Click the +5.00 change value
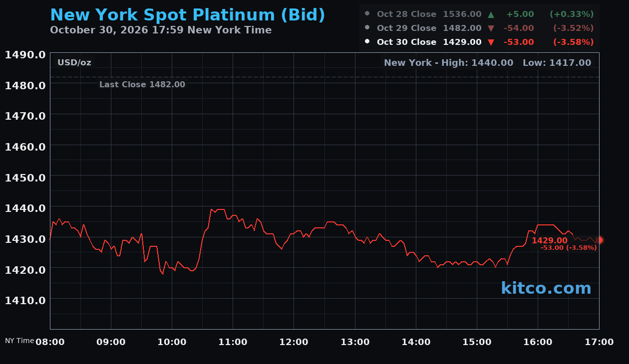629x364 pixels. coord(520,14)
